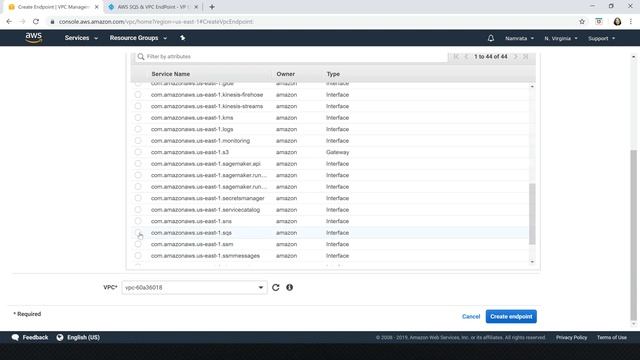
Task: Select the ssmmessages service radio button
Action: 138,256
